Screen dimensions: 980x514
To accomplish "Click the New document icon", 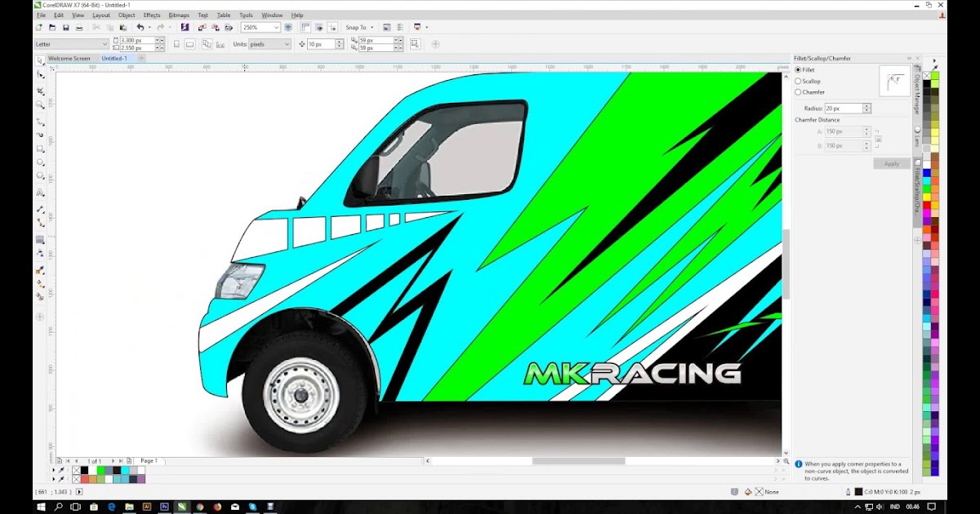I will [x=40, y=27].
